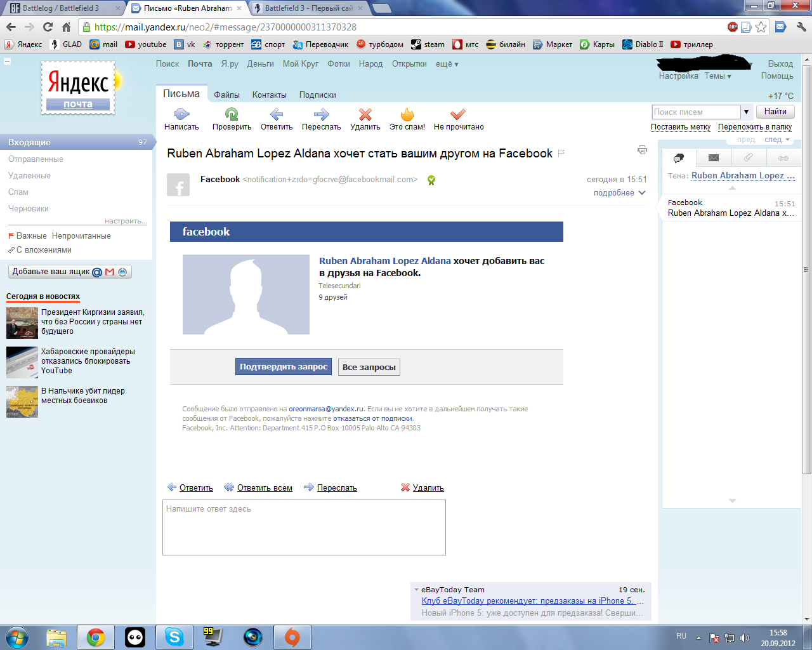Image resolution: width=812 pixels, height=650 pixels.
Task: Go to browser home icon
Action: (66, 27)
